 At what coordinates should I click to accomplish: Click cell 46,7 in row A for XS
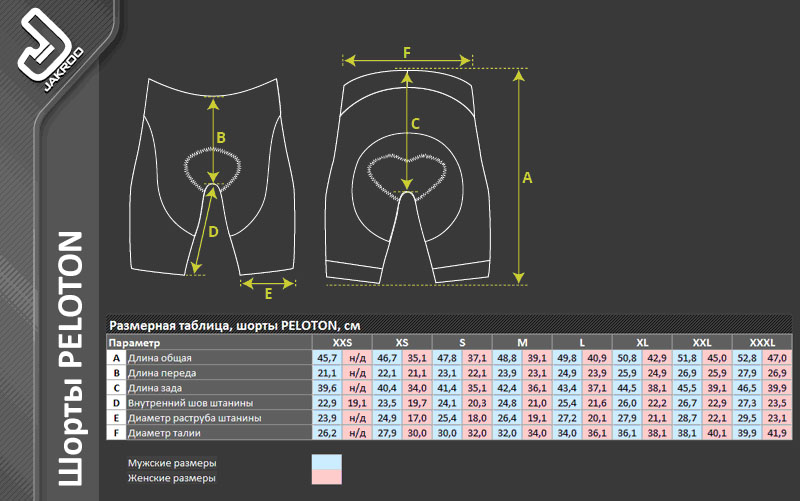coord(387,358)
